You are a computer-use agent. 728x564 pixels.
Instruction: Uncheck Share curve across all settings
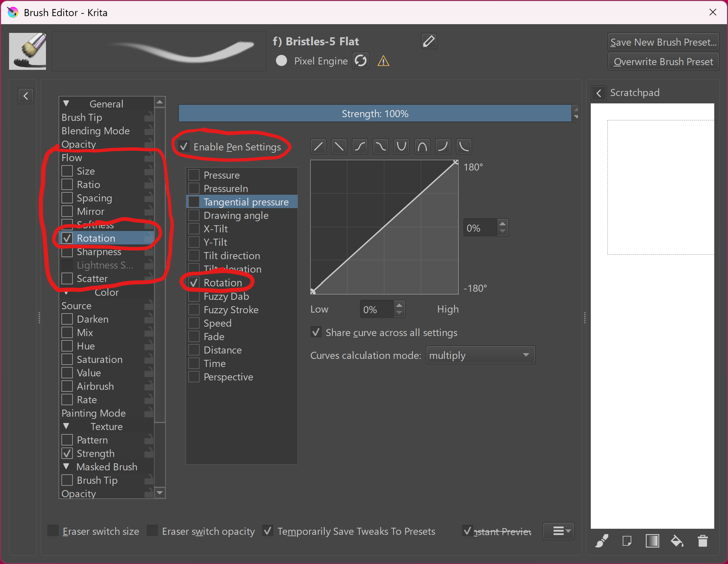click(x=316, y=332)
